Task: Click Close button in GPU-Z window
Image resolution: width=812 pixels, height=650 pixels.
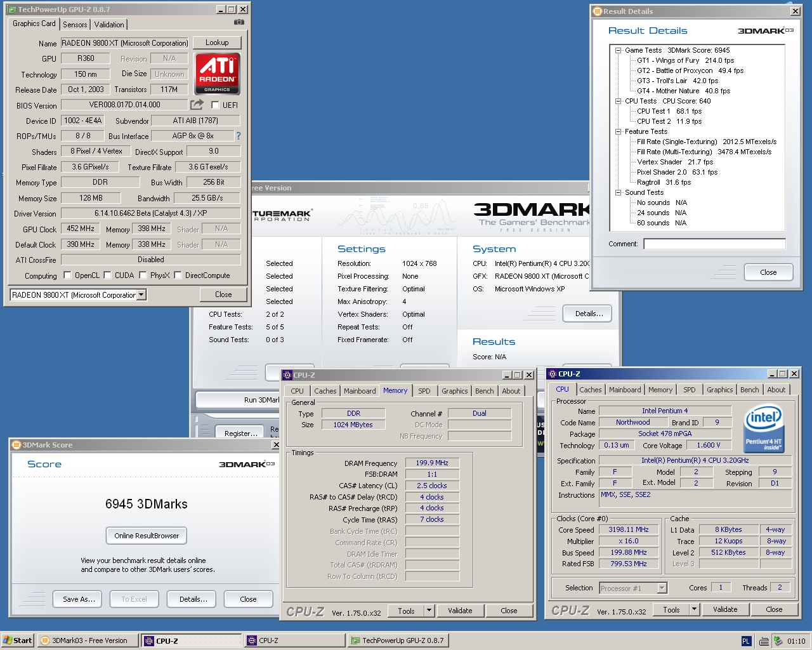Action: tap(223, 295)
